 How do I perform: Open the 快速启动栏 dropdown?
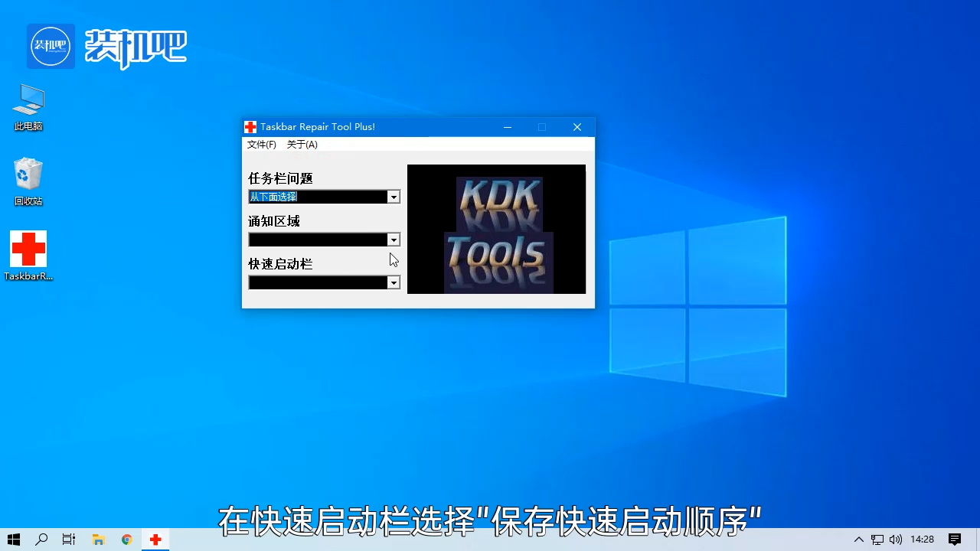point(393,282)
